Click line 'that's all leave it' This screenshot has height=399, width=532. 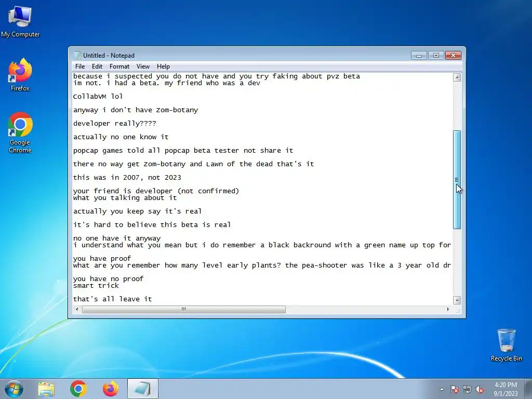tap(113, 299)
